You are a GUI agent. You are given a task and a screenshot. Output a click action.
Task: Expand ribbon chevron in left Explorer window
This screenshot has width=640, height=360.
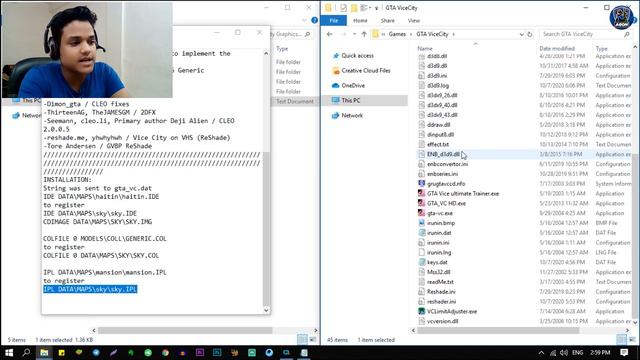(x=304, y=20)
